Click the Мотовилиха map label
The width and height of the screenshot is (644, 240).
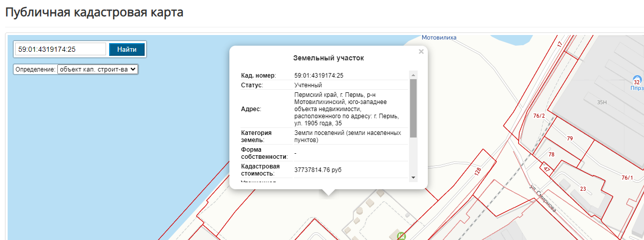[439, 38]
